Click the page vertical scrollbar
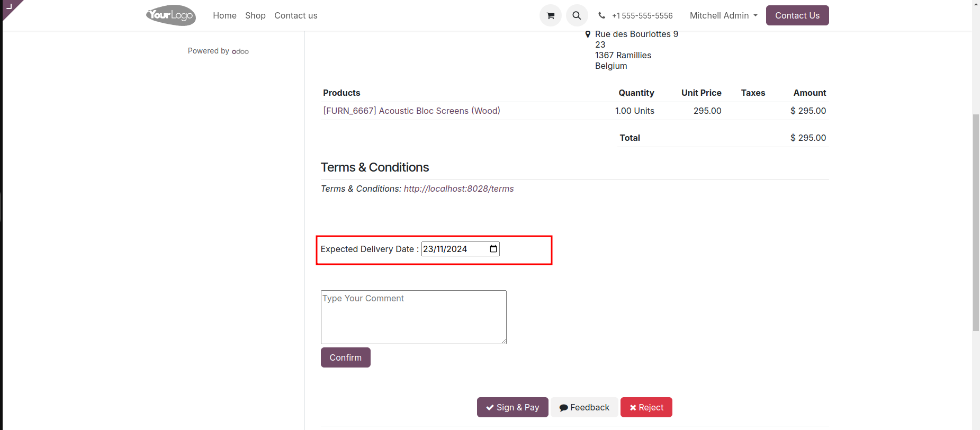Viewport: 980px width, 430px height. (x=976, y=222)
